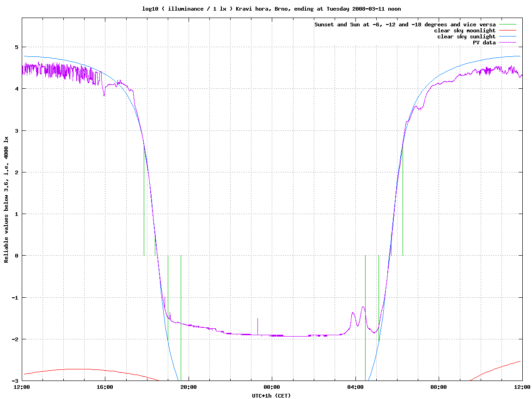Select legend entry 'PV data'
This screenshot has height=399, width=532.
pyautogui.click(x=484, y=43)
